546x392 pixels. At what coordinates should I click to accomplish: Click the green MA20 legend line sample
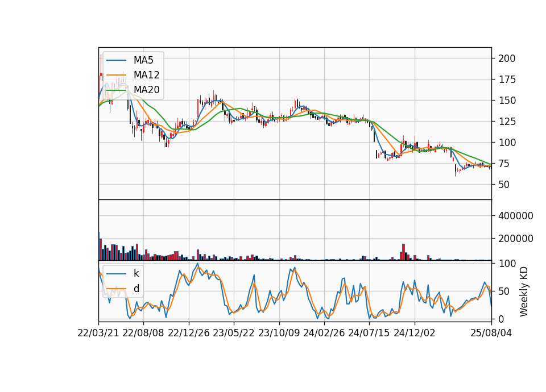(x=116, y=90)
